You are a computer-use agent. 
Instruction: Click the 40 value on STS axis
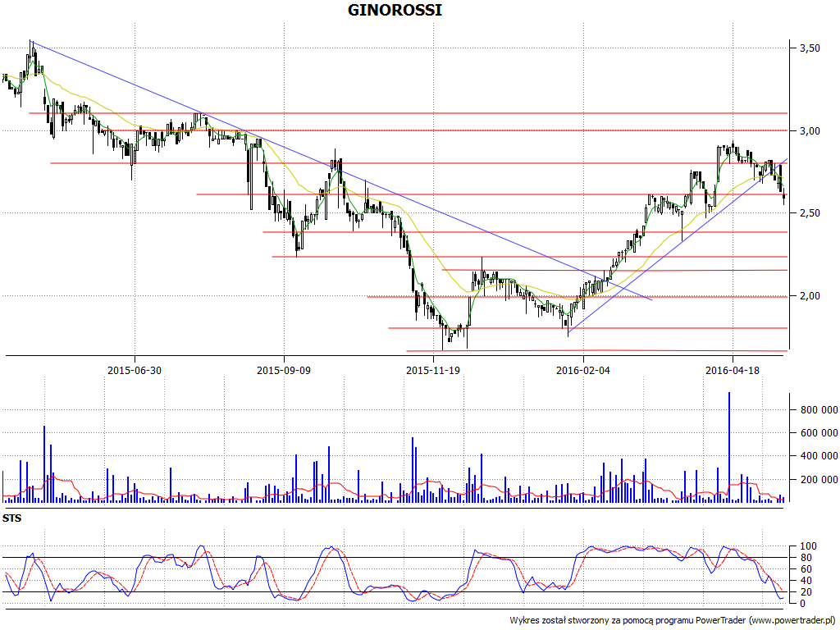[806, 581]
